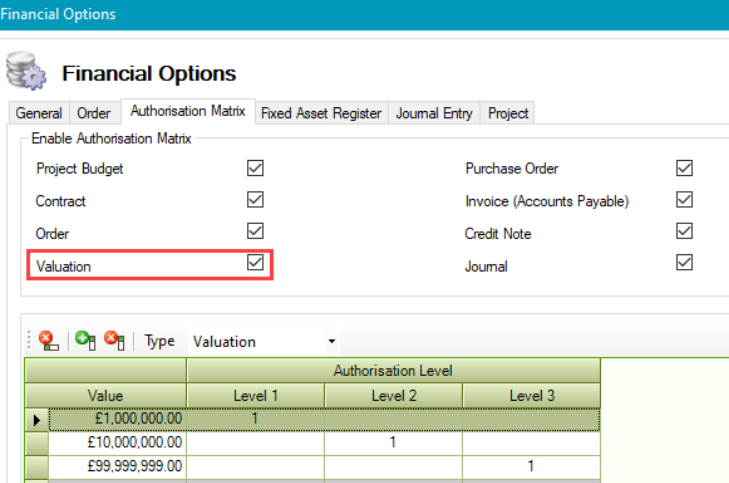The image size is (729, 483).
Task: Select row via the arrow row indicator
Action: [37, 420]
